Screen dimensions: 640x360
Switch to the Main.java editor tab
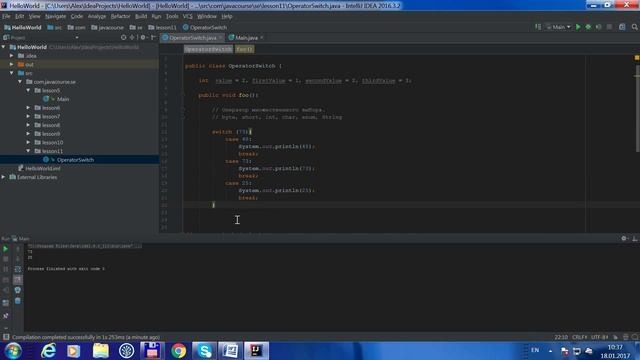click(x=246, y=38)
